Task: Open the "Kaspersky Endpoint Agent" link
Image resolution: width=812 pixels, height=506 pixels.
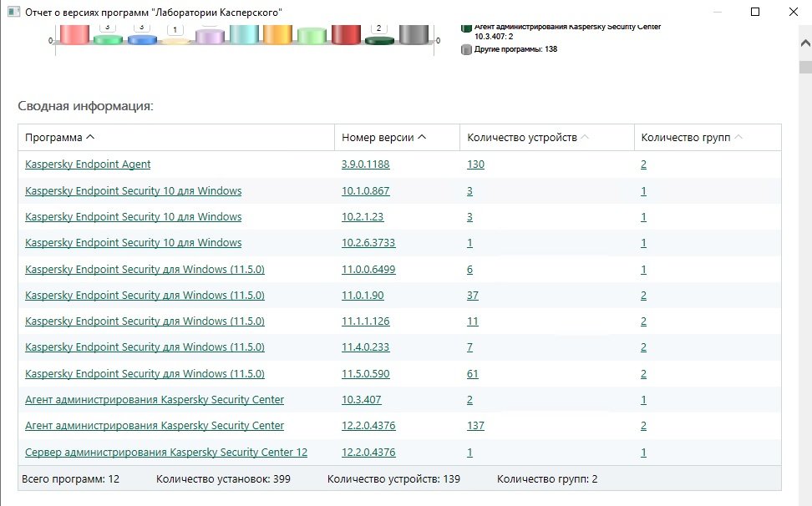Action: (88, 164)
